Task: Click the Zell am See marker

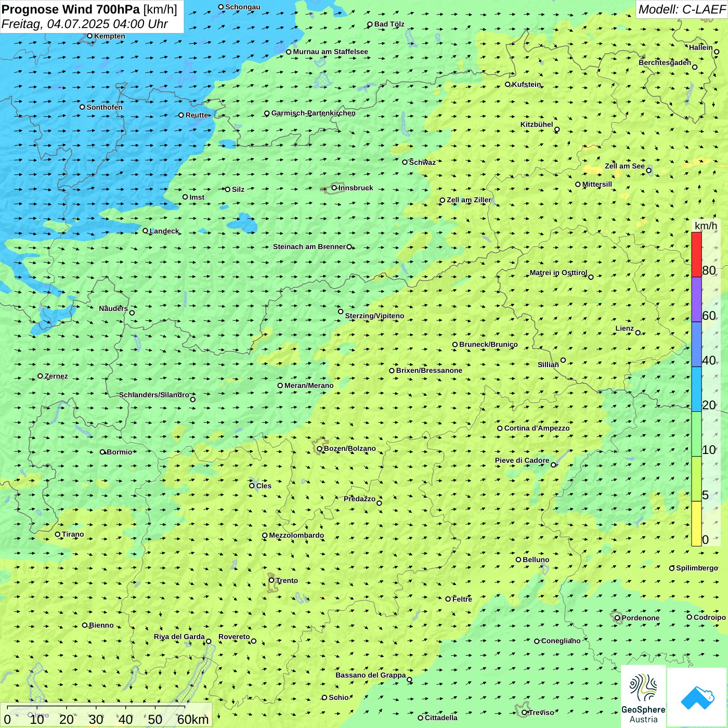Action: pyautogui.click(x=648, y=171)
